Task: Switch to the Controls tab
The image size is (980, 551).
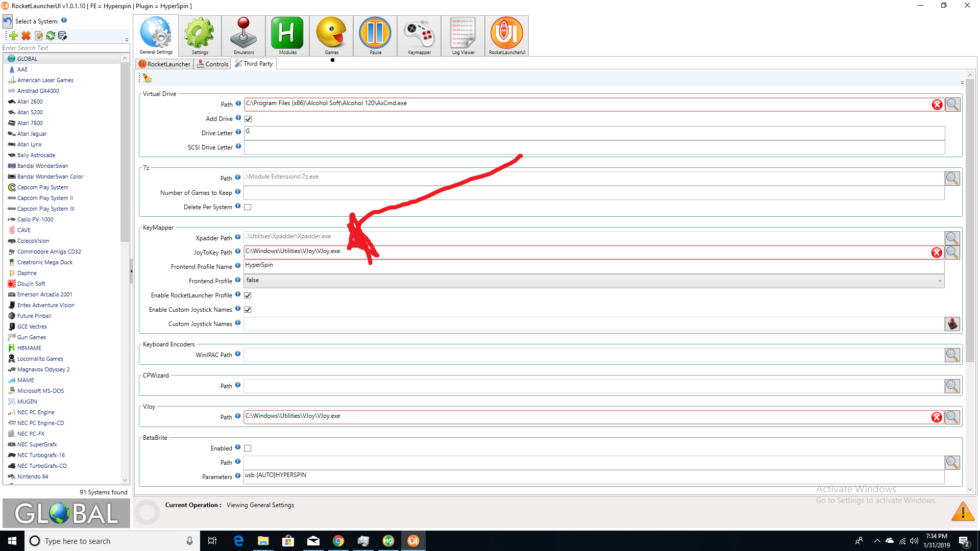Action: (212, 64)
